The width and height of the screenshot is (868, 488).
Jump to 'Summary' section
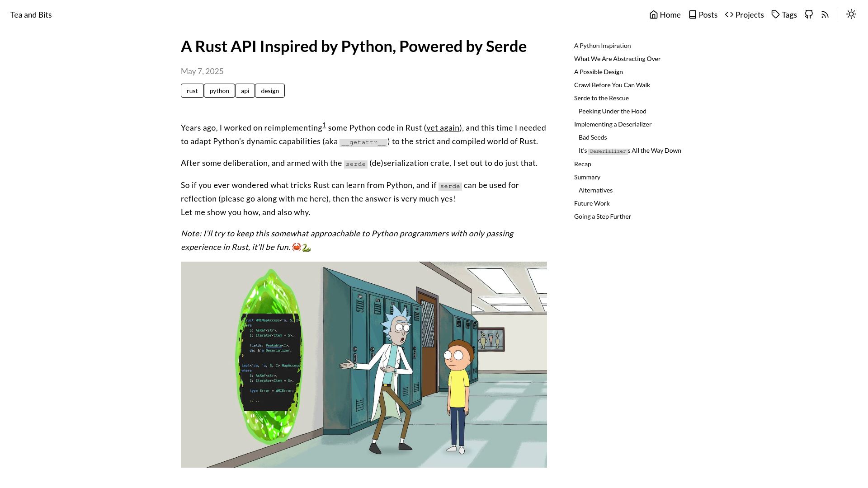click(x=587, y=177)
